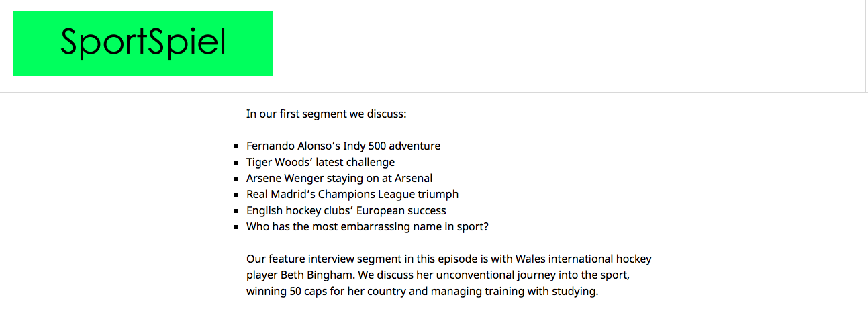This screenshot has height=309, width=868.
Task: Click "Arsene Wenger staying on at Arsenal" text
Action: click(x=339, y=178)
